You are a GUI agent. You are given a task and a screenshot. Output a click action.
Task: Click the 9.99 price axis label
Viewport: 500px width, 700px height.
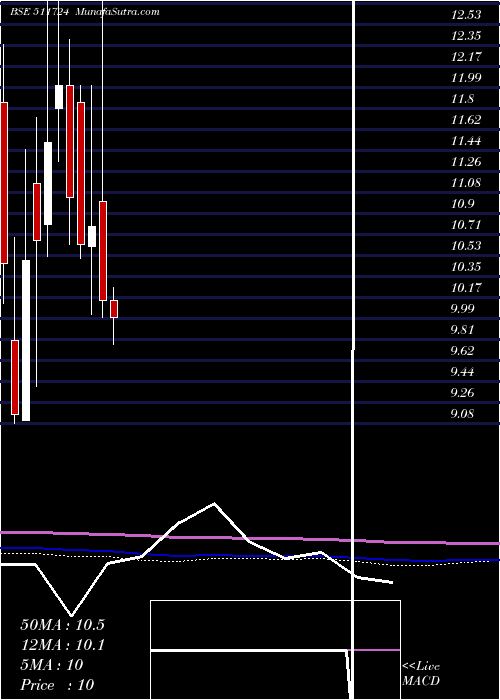(x=462, y=309)
